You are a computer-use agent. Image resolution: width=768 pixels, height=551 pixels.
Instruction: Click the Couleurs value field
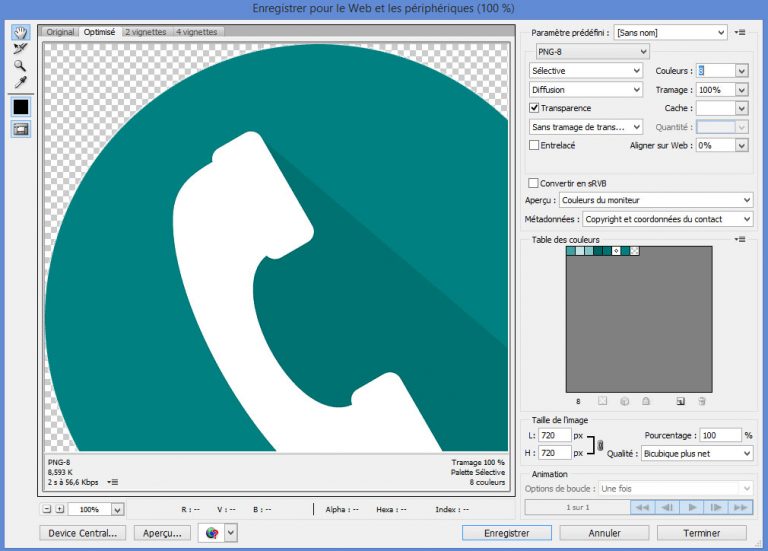click(x=716, y=71)
